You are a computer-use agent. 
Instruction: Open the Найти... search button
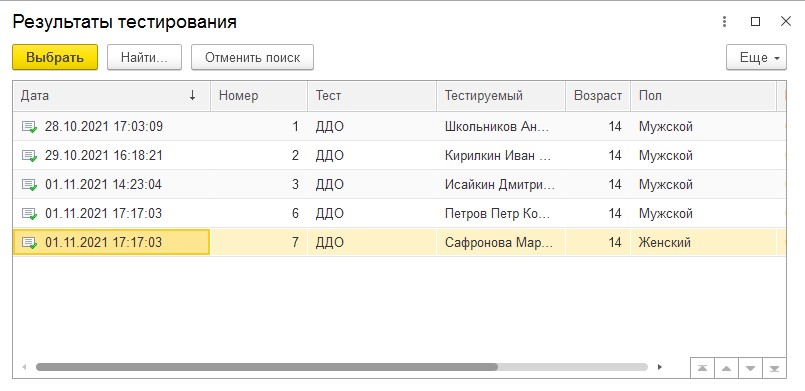[144, 57]
